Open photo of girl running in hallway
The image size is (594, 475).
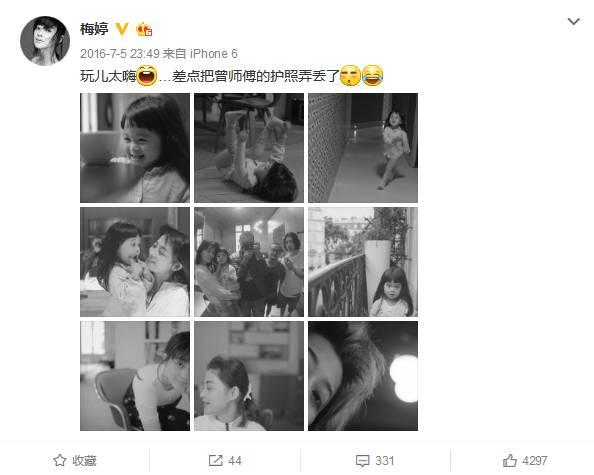click(363, 148)
